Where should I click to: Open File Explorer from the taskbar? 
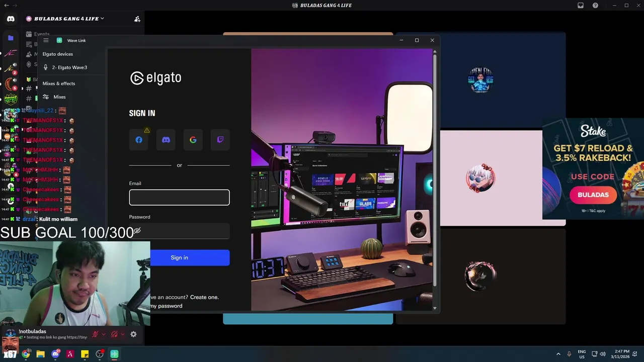click(x=40, y=354)
